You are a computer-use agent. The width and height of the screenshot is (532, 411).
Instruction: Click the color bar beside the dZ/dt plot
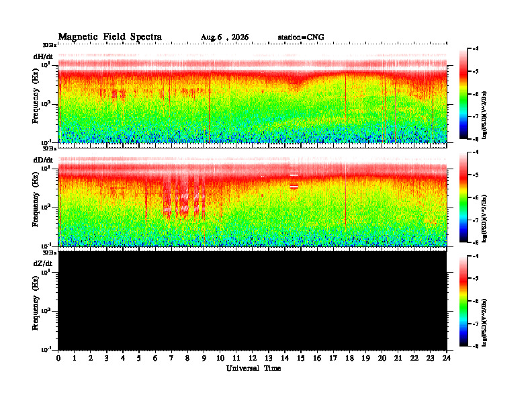[463, 301]
